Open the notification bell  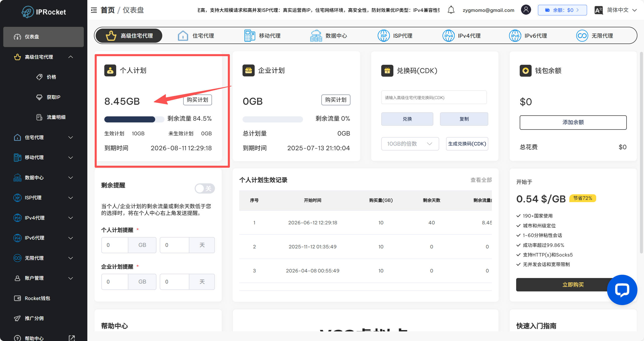point(451,10)
